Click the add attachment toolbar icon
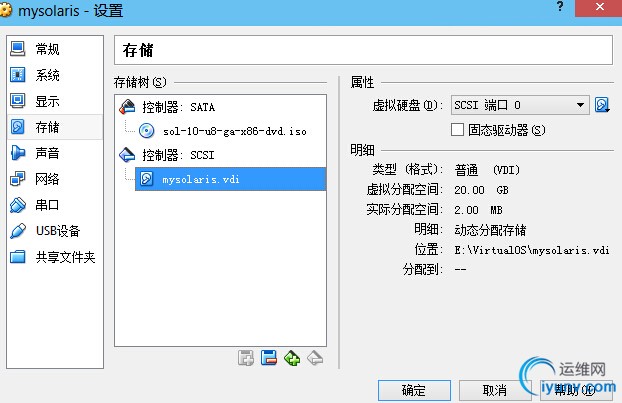Viewport: 622px width, 403px height. click(x=246, y=358)
